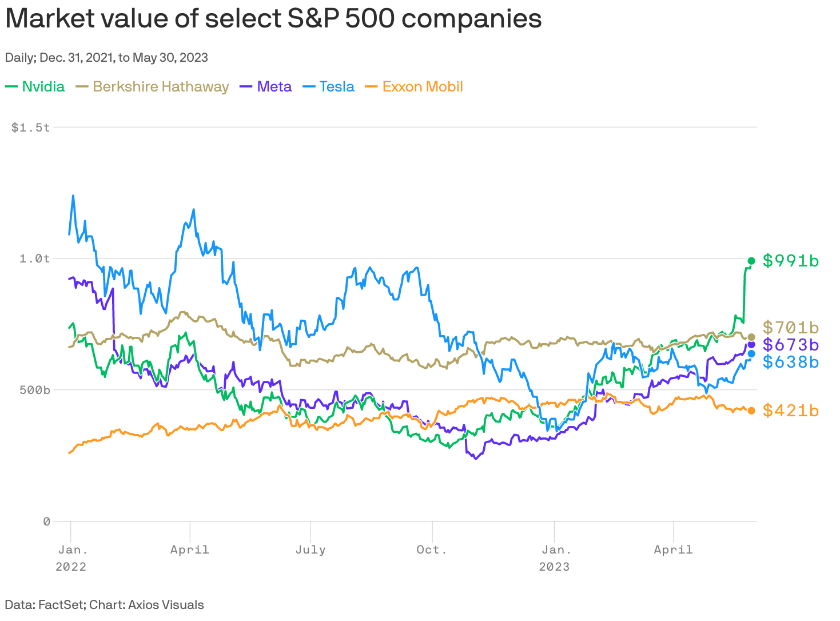Viewport: 840px width, 621px height.
Task: Click the $701b value label
Action: click(791, 328)
